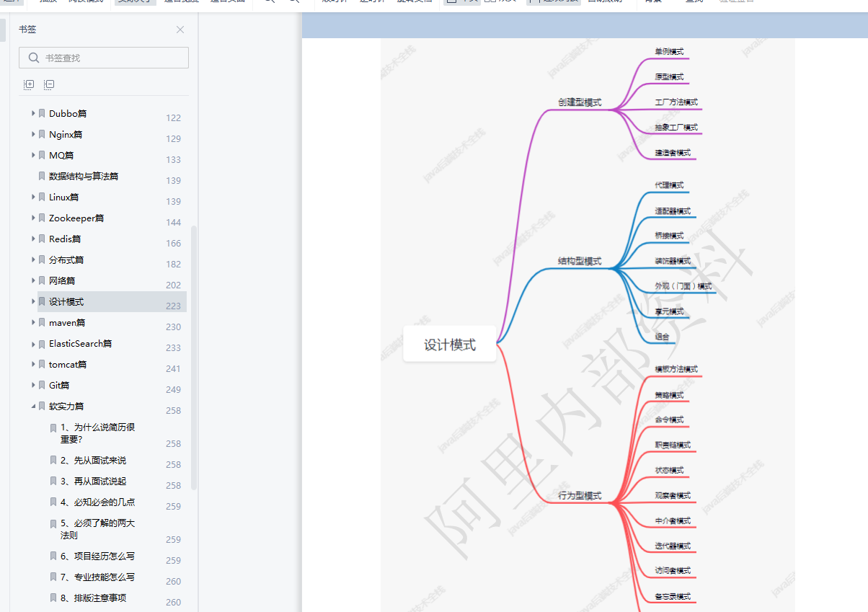Click the 行为型模式 branch node

click(x=580, y=496)
